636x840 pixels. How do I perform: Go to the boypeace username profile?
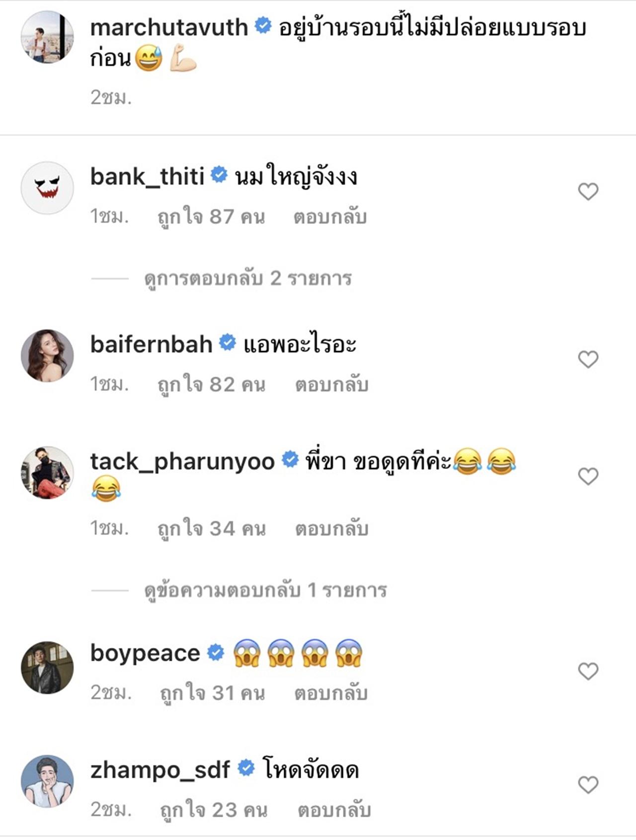point(145,653)
